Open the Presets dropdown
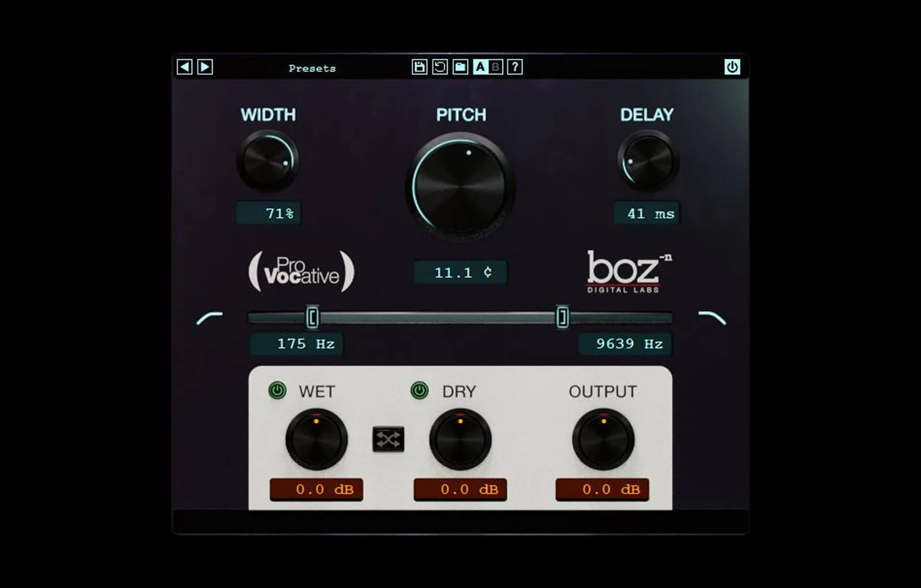The image size is (921, 588). click(312, 68)
